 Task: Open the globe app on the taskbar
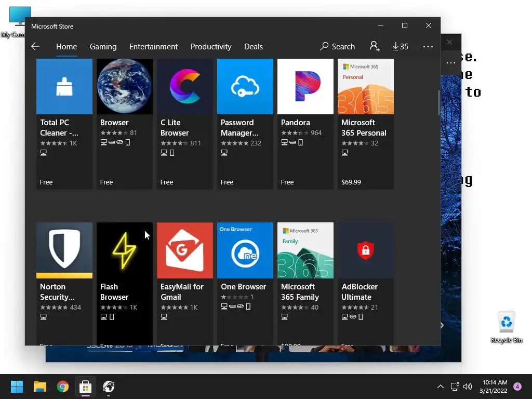(x=109, y=387)
